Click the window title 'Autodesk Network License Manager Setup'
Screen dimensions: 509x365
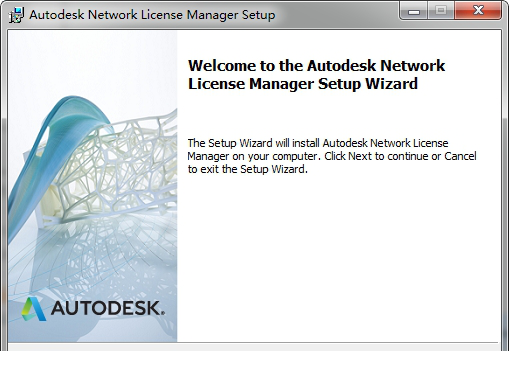(152, 15)
